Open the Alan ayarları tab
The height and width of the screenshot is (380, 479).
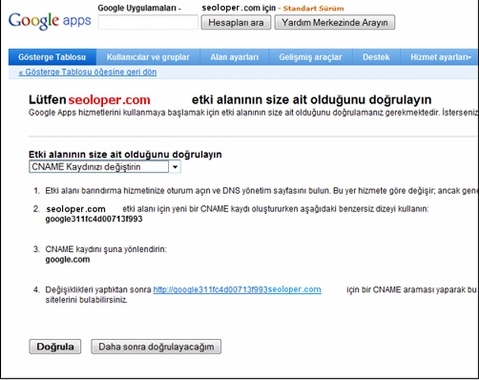234,57
